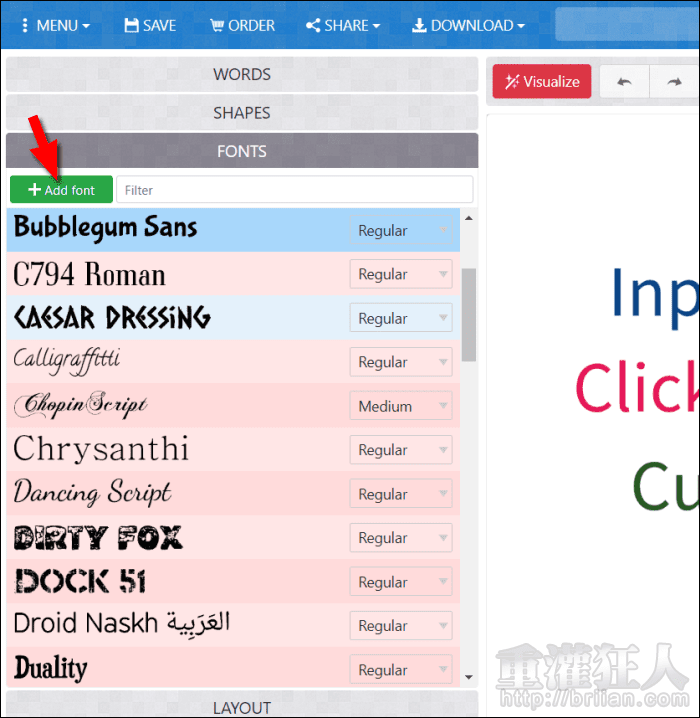Click the Add font button

click(x=61, y=190)
